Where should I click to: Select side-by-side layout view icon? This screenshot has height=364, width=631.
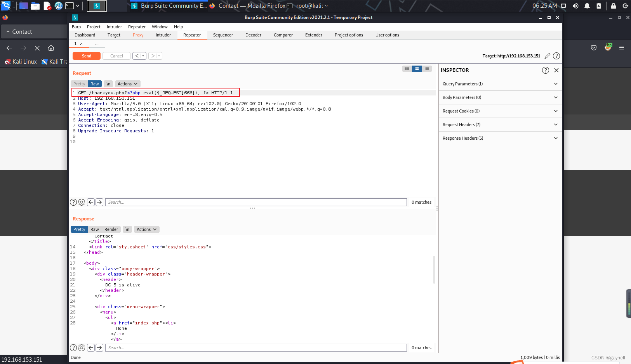(x=407, y=69)
